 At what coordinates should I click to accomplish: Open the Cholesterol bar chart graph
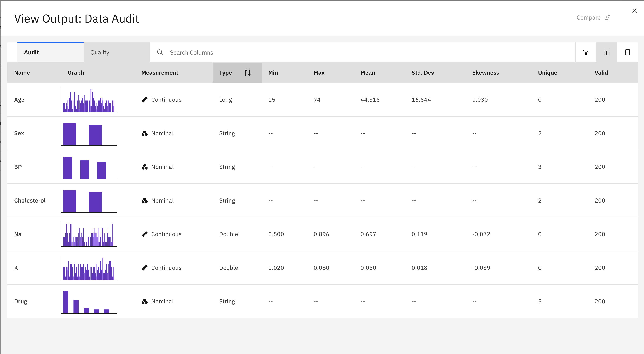pos(89,200)
